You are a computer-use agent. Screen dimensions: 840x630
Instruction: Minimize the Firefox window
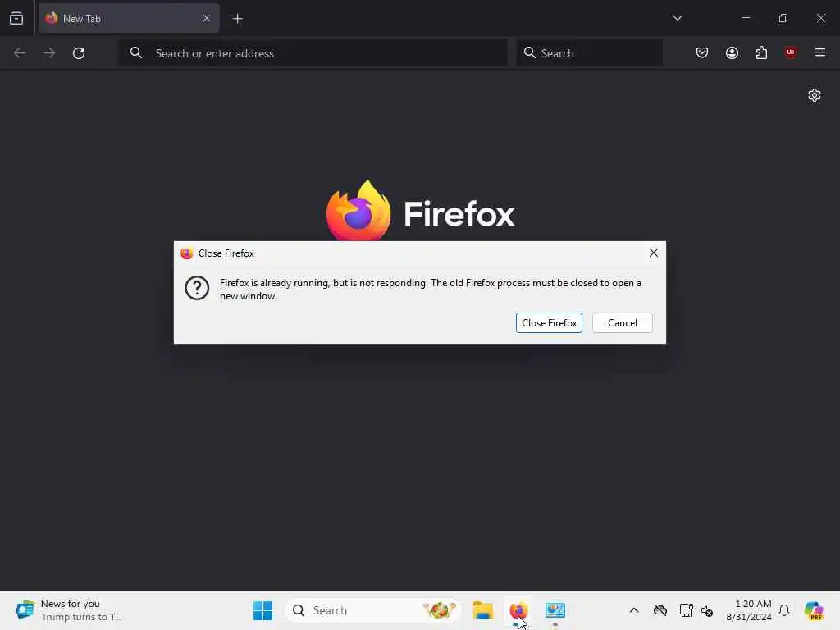(745, 18)
